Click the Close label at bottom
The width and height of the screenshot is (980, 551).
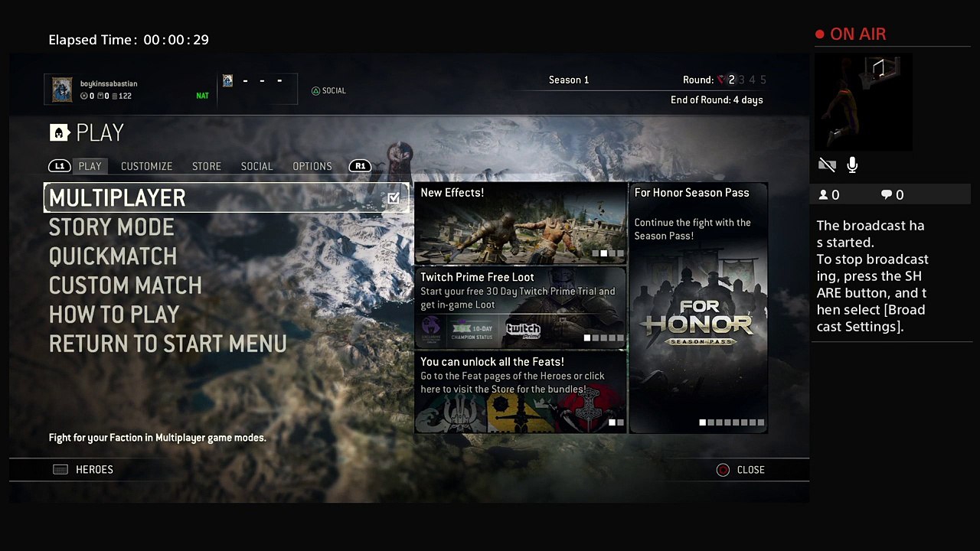(x=751, y=470)
